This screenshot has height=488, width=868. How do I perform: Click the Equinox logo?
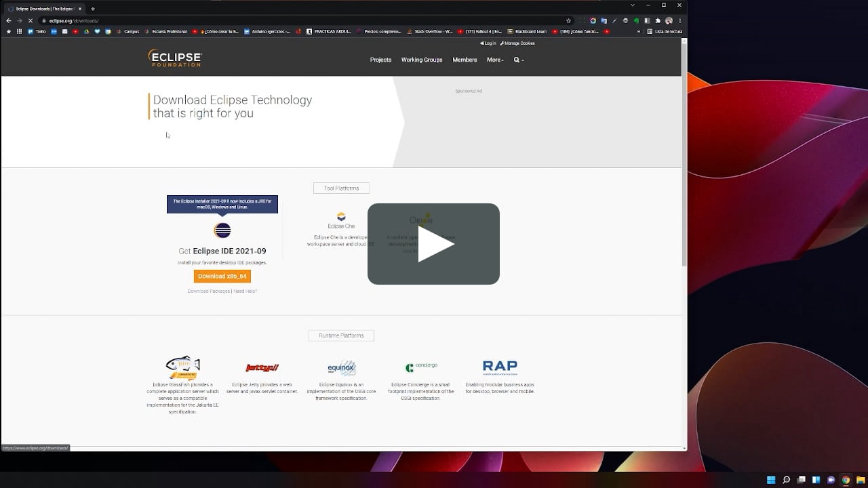341,368
